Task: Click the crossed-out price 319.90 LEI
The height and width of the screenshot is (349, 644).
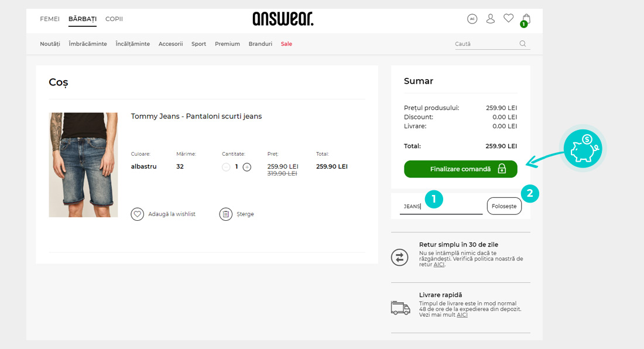Action: pyautogui.click(x=282, y=174)
